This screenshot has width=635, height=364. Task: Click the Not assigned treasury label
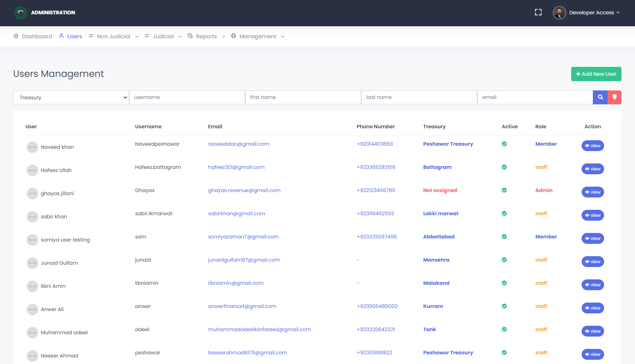[x=440, y=191]
